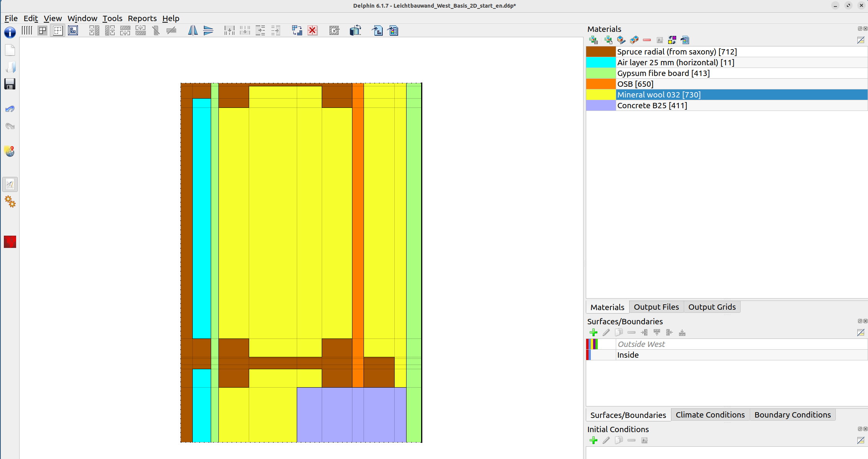
Task: Click the cylinder rotation symmetry icon
Action: click(x=355, y=30)
